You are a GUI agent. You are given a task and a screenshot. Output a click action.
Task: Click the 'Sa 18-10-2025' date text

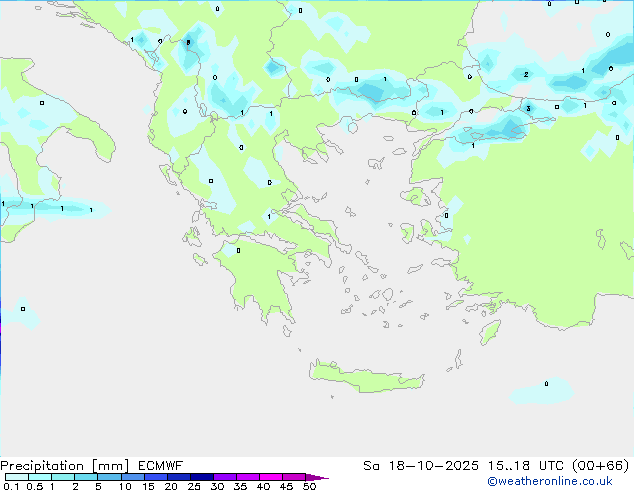[x=421, y=466]
